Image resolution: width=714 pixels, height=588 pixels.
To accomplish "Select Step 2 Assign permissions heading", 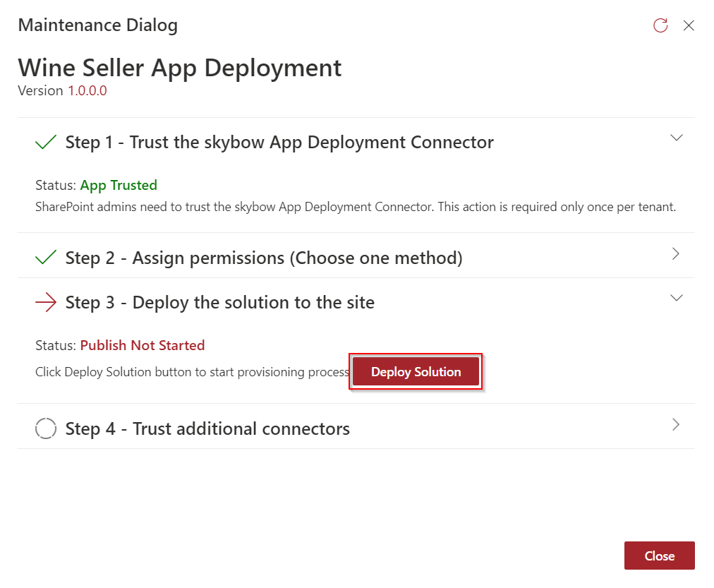I will point(264,258).
